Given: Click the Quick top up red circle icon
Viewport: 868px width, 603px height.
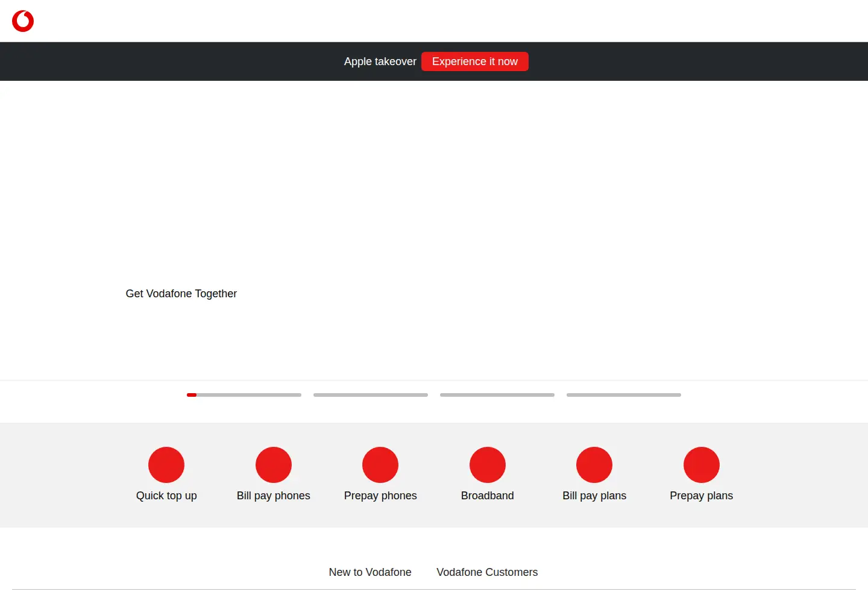Looking at the screenshot, I should 166,465.
